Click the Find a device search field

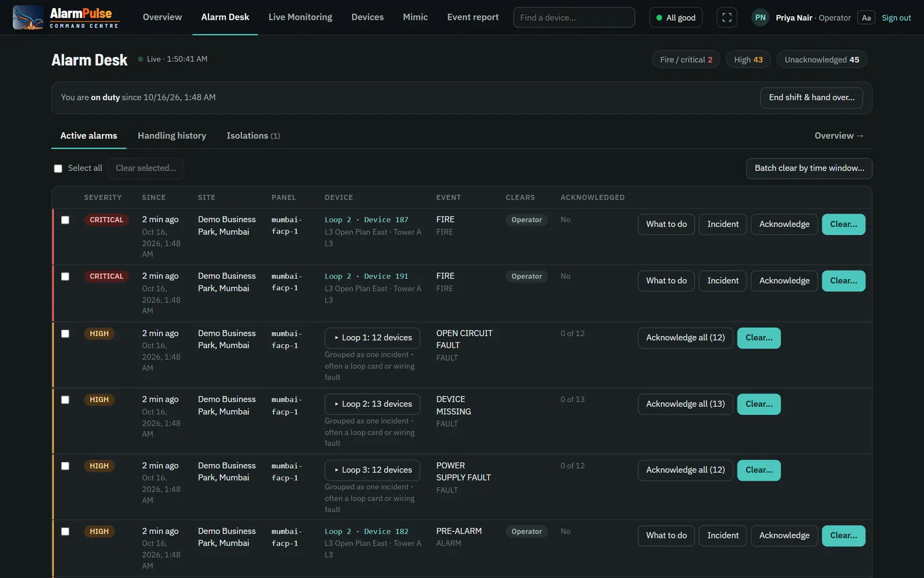(x=574, y=17)
